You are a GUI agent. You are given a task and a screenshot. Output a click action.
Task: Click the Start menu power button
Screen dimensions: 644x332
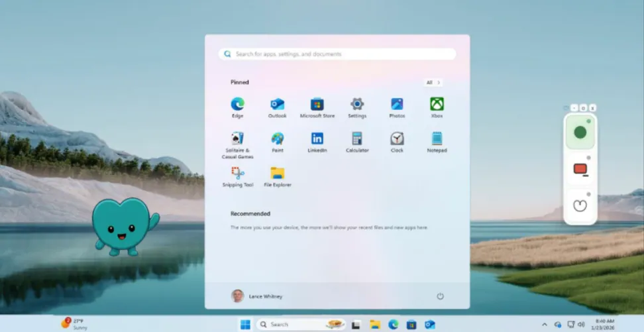tap(440, 296)
